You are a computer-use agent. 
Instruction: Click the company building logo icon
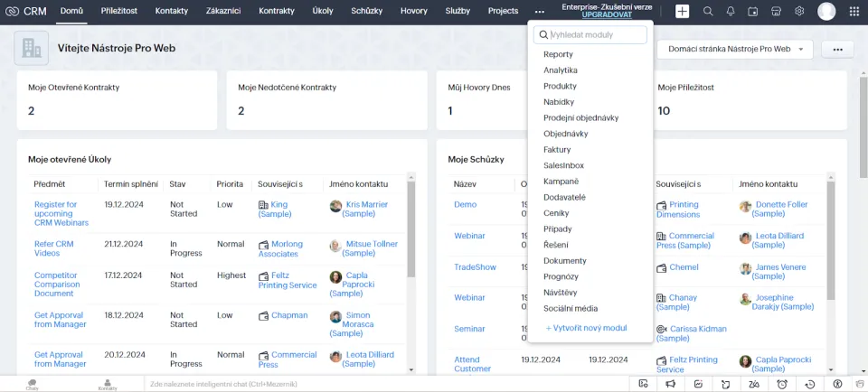tap(31, 48)
